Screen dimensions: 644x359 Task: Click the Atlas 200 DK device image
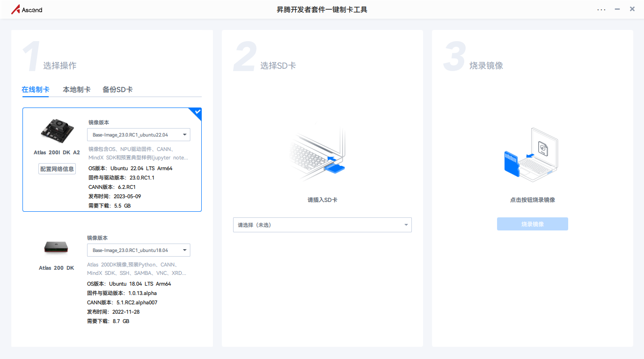tap(57, 246)
